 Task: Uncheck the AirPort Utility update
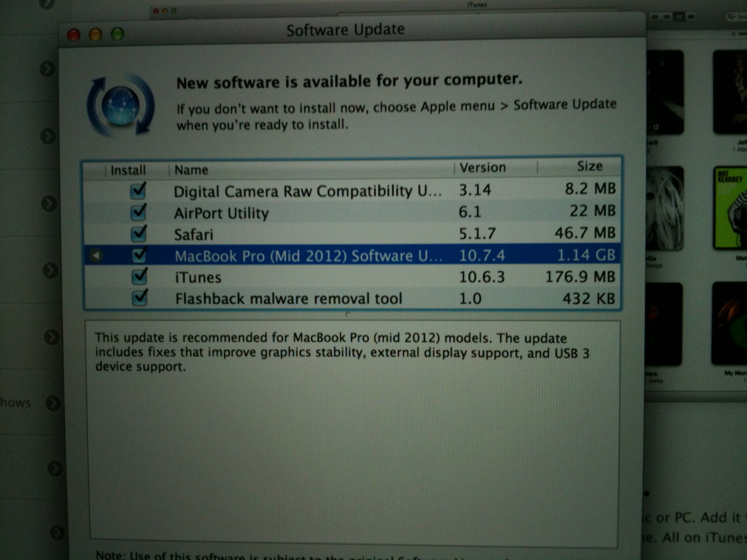click(x=139, y=213)
